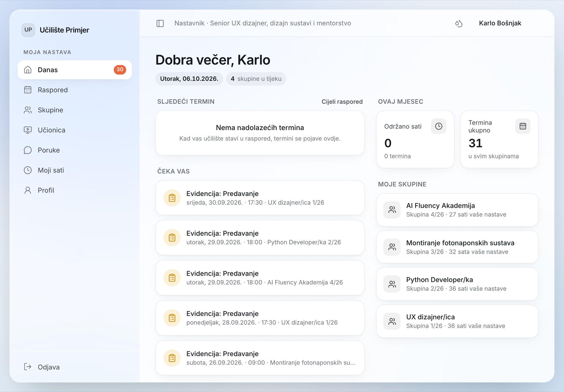Open UX dizajner/ica group title
The width and height of the screenshot is (564, 392).
pyautogui.click(x=430, y=317)
